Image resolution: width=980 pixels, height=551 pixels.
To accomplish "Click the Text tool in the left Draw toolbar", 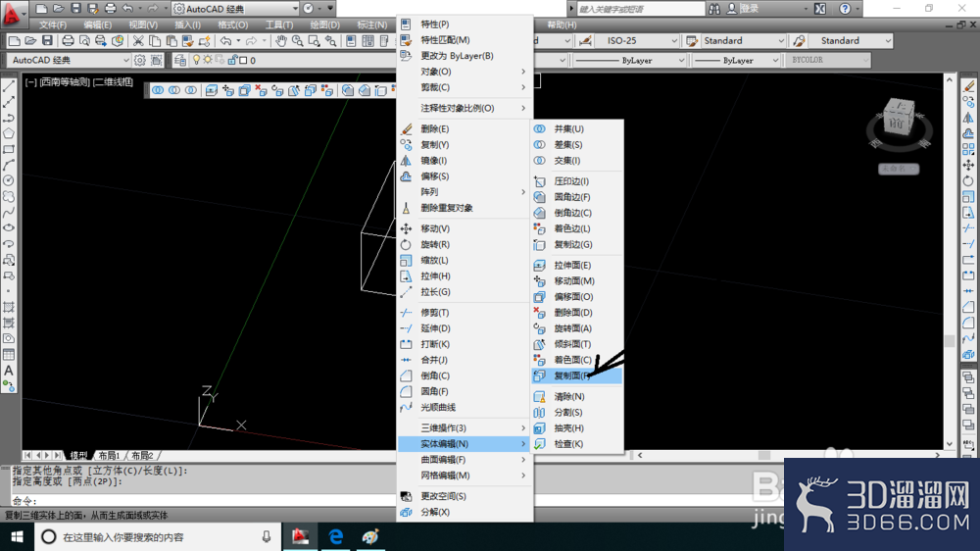I will (x=9, y=371).
